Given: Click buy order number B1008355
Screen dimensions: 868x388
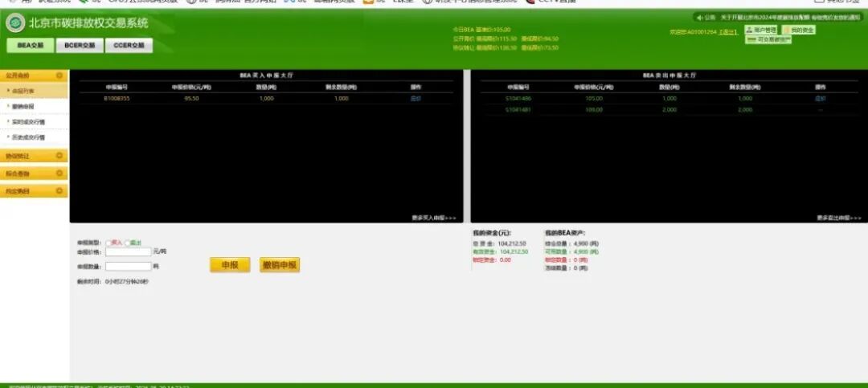Looking at the screenshot, I should click(117, 99).
